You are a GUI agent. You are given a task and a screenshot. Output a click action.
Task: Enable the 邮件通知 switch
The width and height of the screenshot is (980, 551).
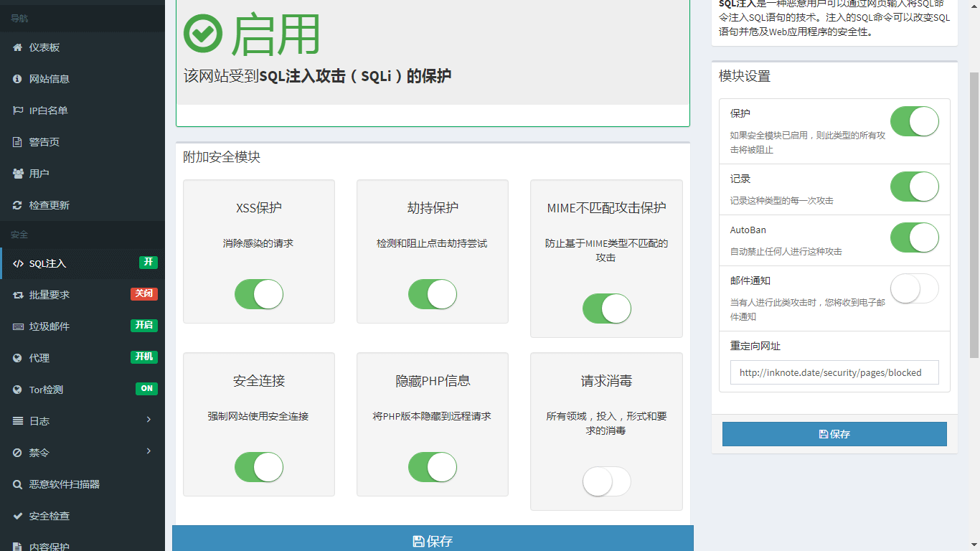pos(915,288)
